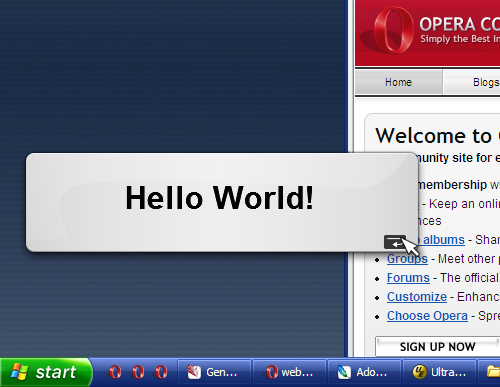Launch second Opera quick launch icon
The width and height of the screenshot is (500, 387).
[138, 372]
